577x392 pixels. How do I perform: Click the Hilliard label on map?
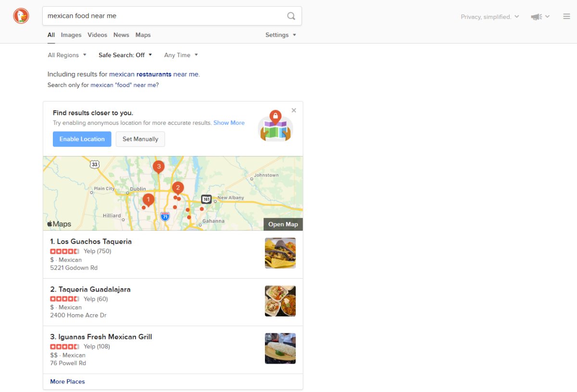click(x=112, y=216)
